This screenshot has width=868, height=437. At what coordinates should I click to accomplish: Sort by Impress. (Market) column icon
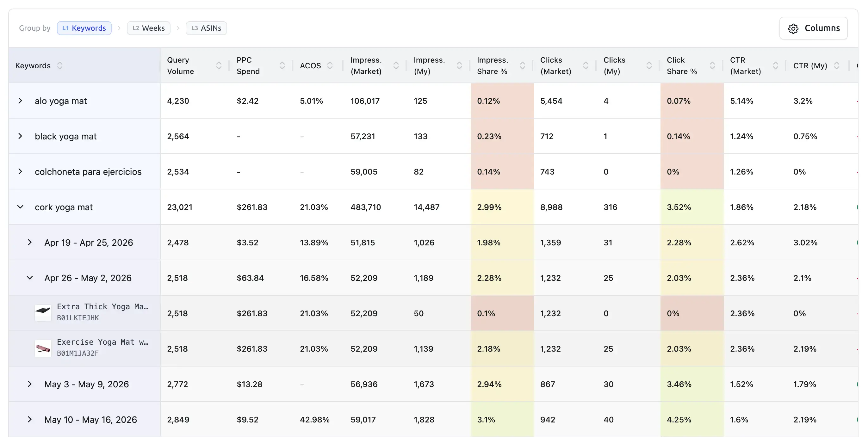coord(396,65)
